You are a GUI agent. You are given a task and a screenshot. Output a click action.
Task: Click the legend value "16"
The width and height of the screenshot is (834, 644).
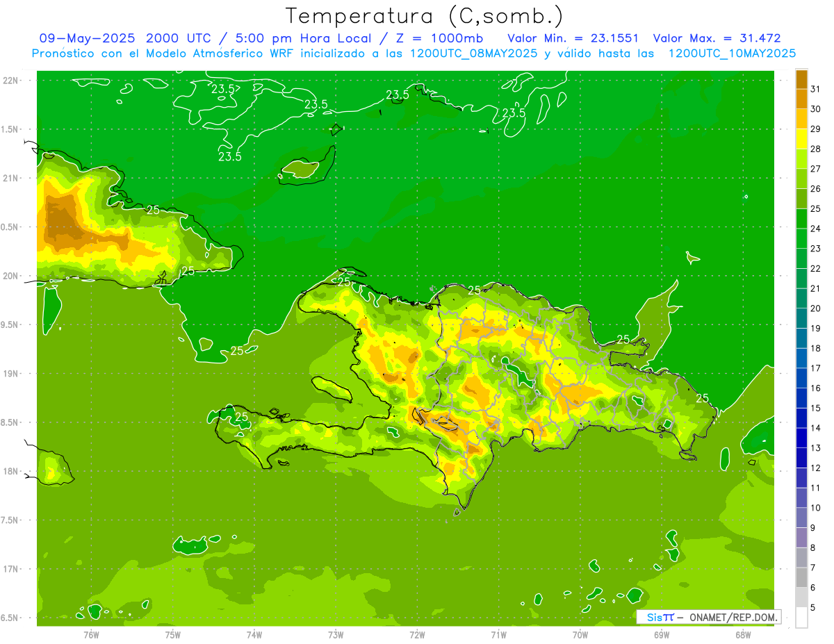click(815, 388)
